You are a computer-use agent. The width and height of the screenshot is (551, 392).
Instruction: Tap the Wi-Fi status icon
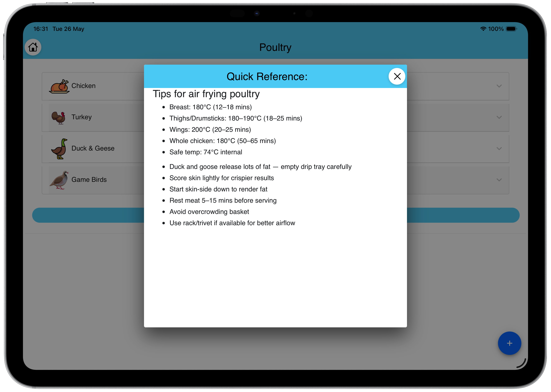(483, 29)
